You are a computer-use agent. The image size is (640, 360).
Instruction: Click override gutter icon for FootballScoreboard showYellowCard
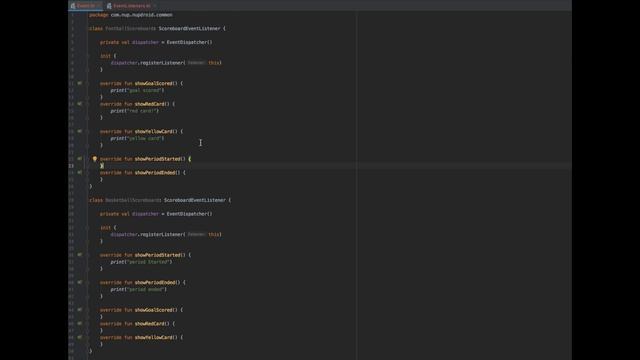(80, 131)
